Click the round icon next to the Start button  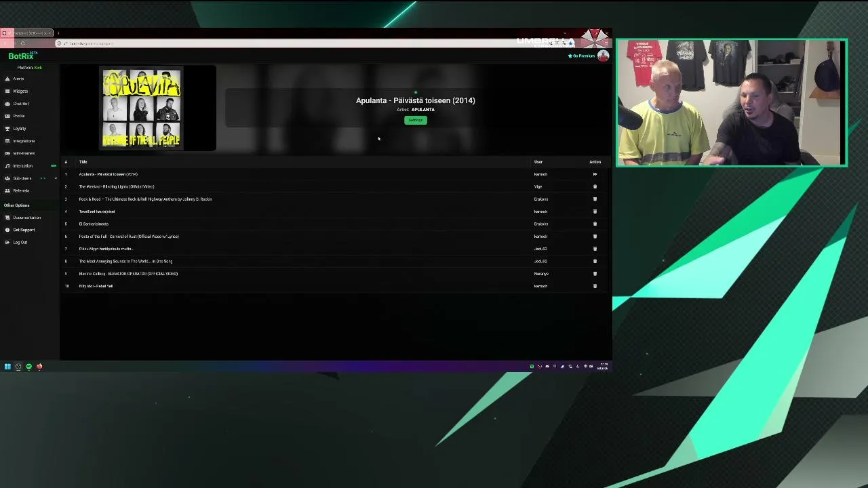click(x=18, y=366)
